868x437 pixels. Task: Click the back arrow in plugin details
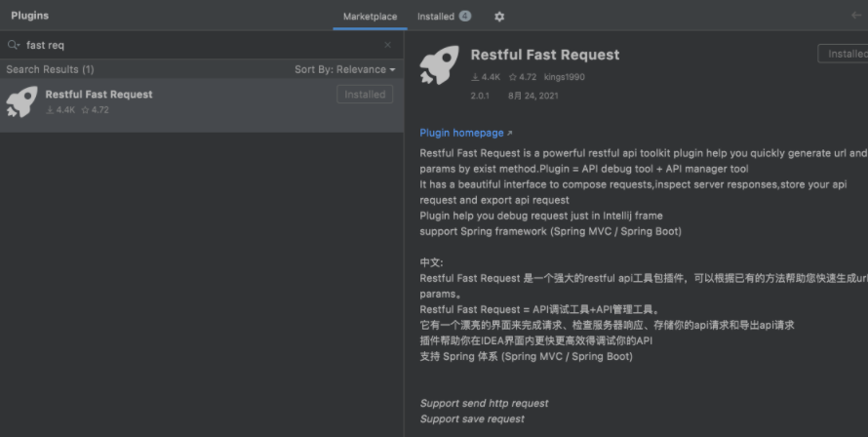click(856, 15)
